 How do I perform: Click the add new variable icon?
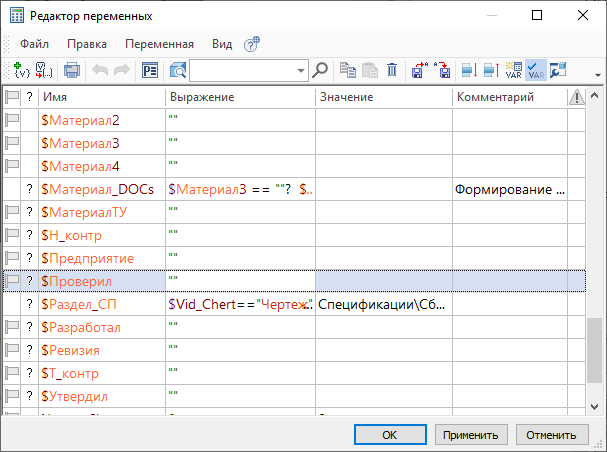pyautogui.click(x=19, y=70)
